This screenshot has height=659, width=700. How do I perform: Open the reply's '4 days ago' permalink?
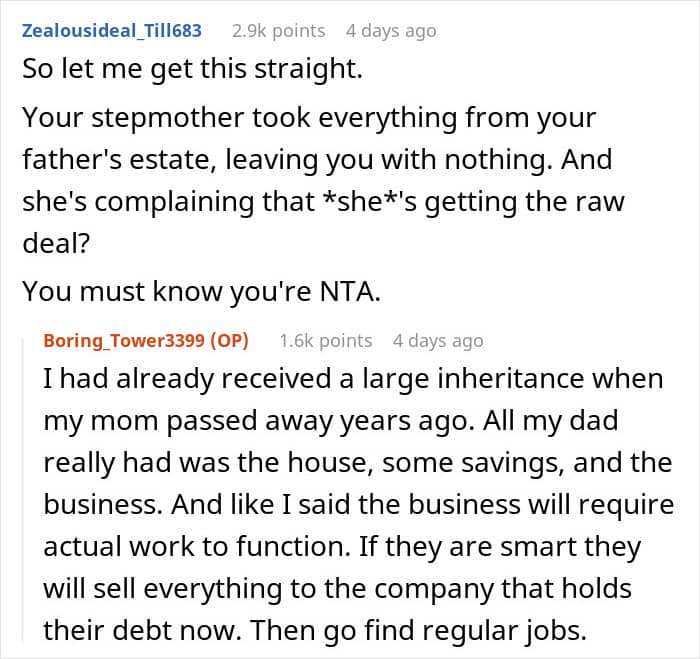pos(437,340)
